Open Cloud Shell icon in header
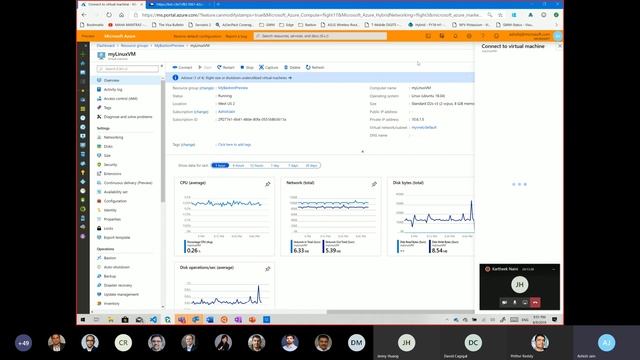The height and width of the screenshot is (360, 640). point(428,36)
